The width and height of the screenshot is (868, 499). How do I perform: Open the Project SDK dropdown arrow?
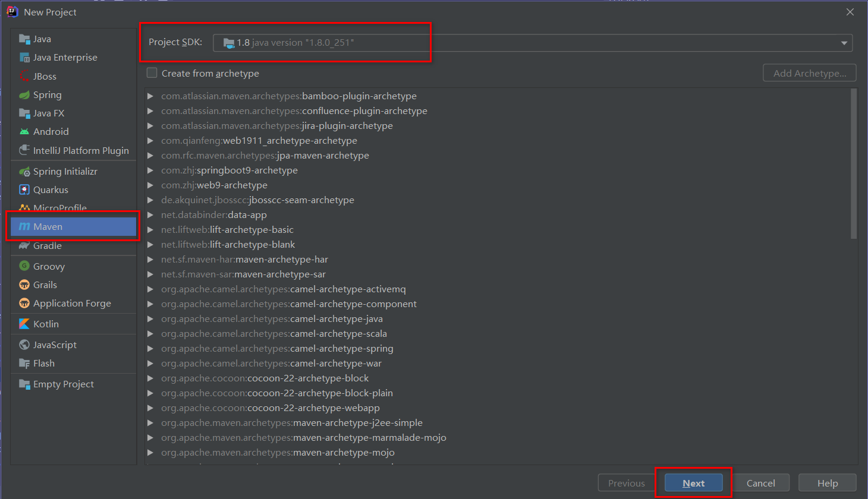point(844,43)
